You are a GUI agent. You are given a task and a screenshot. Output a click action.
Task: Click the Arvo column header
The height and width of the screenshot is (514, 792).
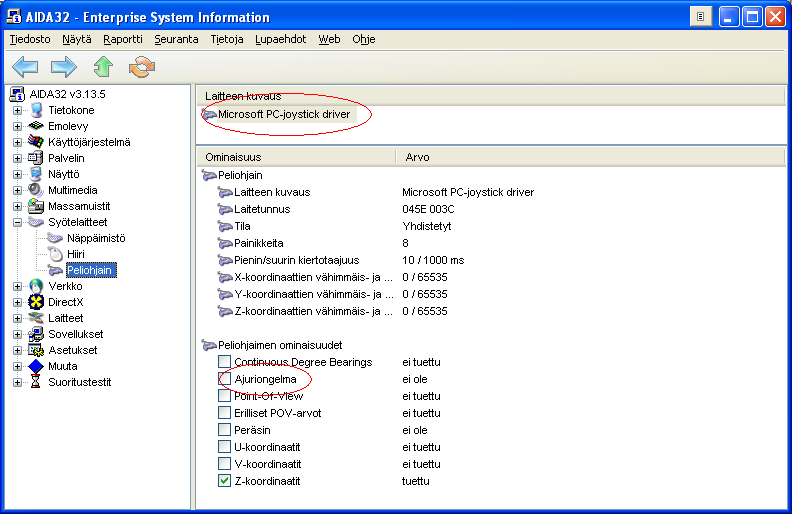click(418, 157)
